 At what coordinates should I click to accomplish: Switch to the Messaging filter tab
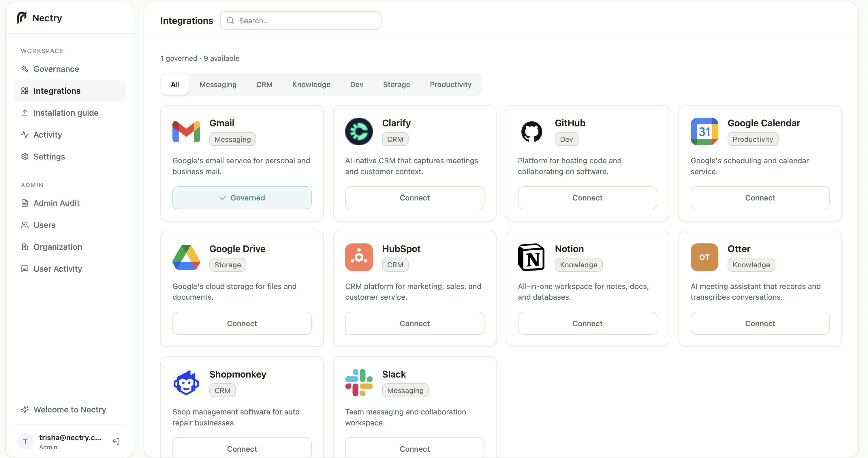(x=218, y=84)
